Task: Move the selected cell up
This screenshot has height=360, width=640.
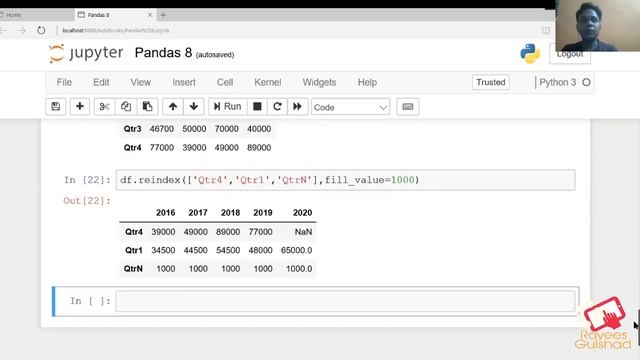Action: coord(173,107)
